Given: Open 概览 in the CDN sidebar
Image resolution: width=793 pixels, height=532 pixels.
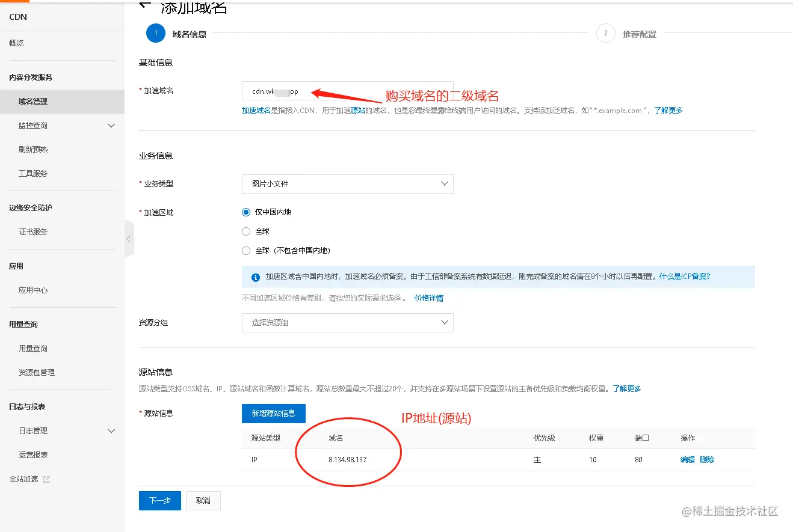Looking at the screenshot, I should 17,43.
